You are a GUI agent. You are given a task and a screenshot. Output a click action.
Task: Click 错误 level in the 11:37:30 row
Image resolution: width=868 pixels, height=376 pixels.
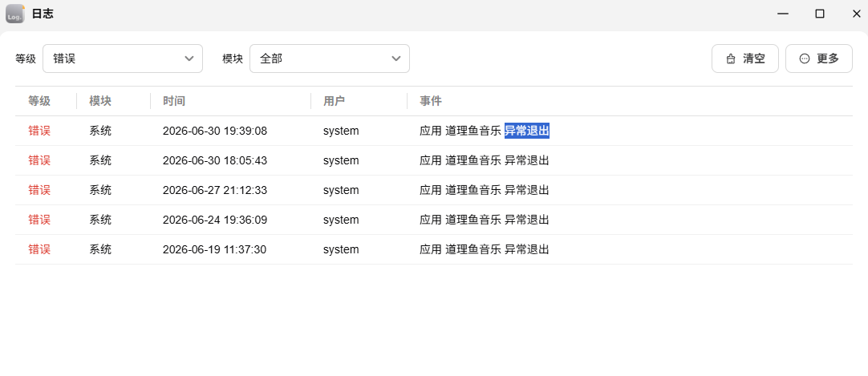39,249
